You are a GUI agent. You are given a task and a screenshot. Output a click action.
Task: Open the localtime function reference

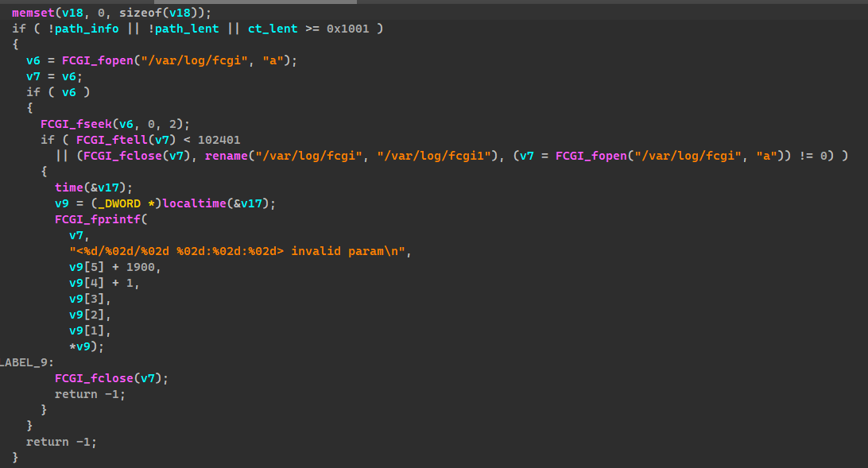194,203
